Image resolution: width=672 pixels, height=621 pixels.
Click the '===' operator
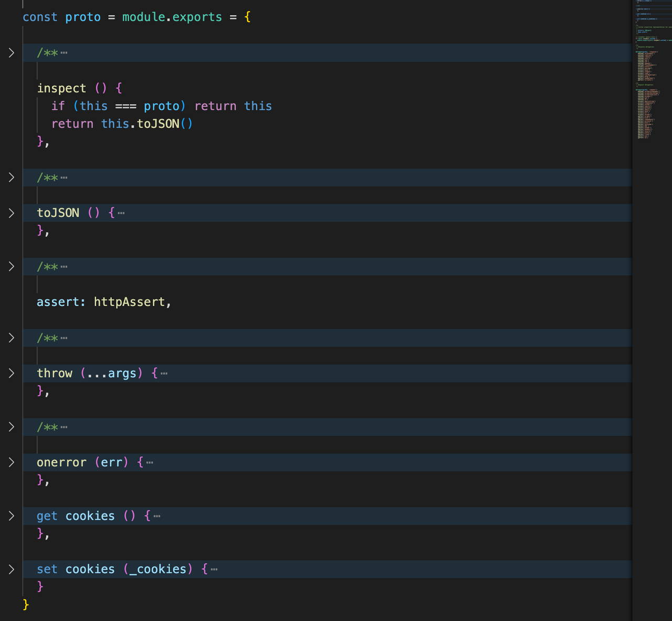coord(125,106)
